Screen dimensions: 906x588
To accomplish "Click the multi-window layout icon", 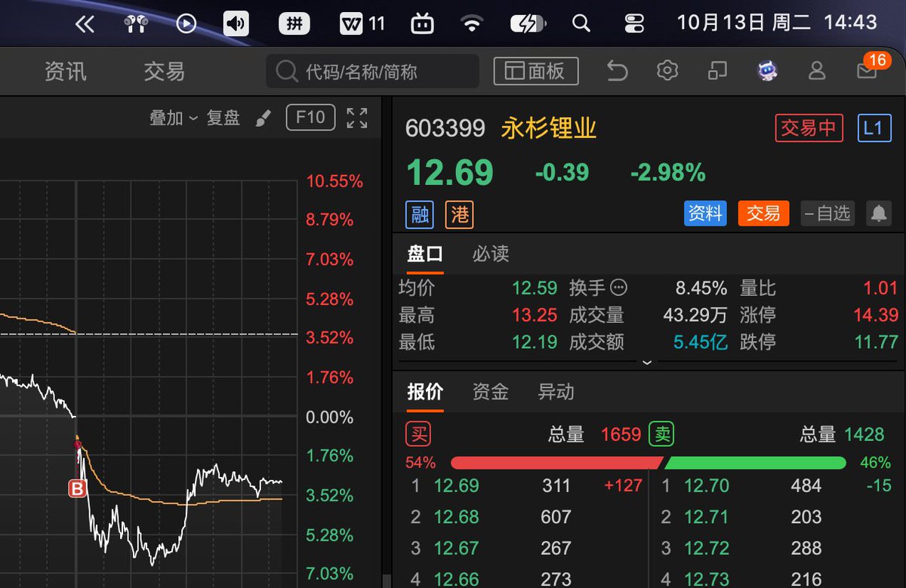I will tap(717, 71).
